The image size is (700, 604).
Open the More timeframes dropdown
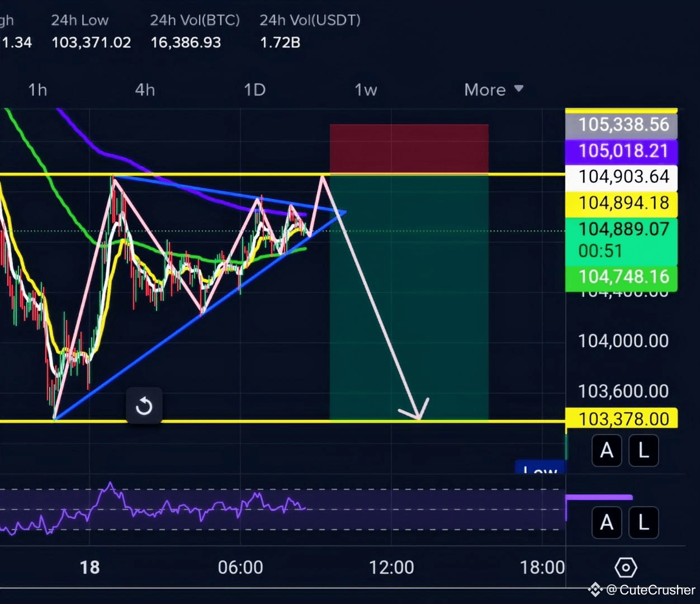tap(494, 89)
